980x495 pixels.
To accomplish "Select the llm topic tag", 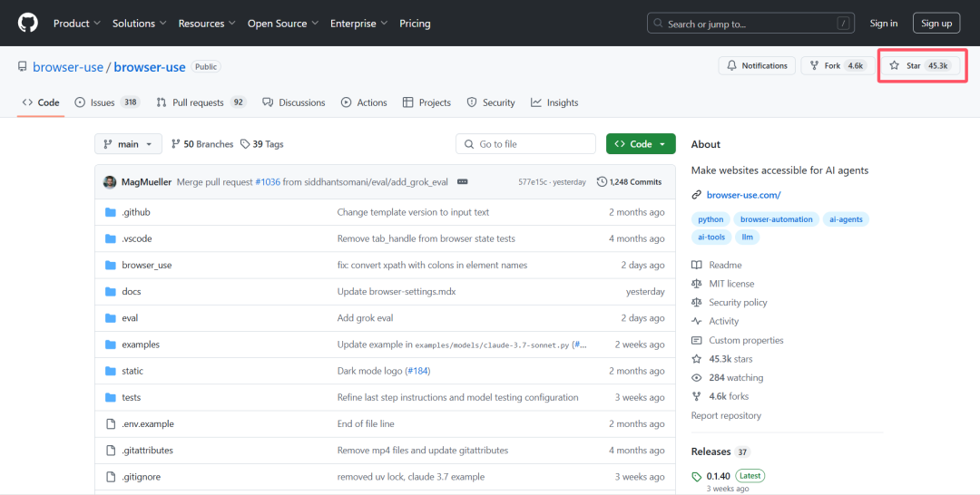I will tap(748, 238).
